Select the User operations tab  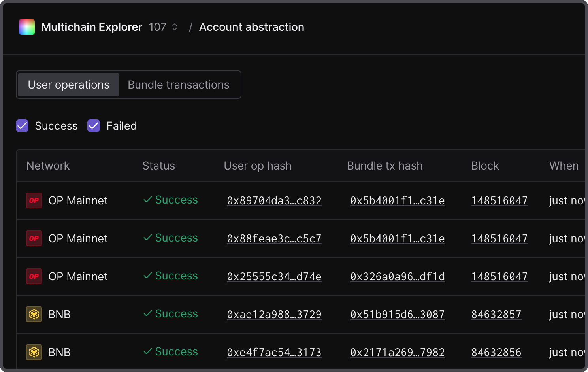[68, 85]
